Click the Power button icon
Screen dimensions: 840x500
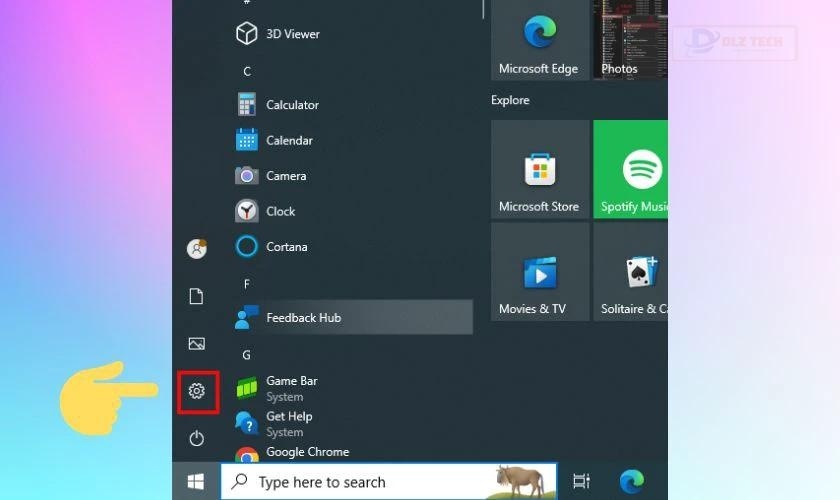(197, 438)
